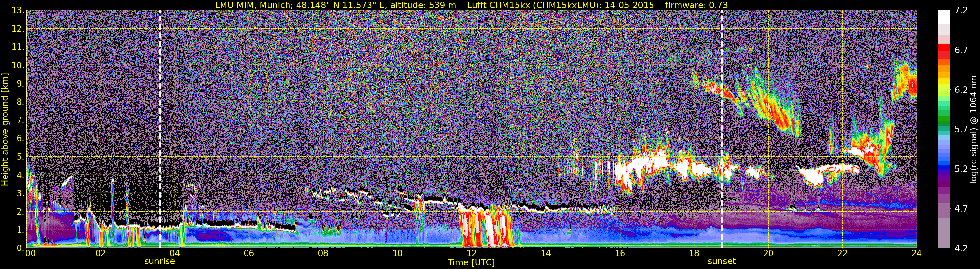Viewport: 980px width, 269px height.
Task: Click the '4.7' colorbar value label
Action: (961, 208)
